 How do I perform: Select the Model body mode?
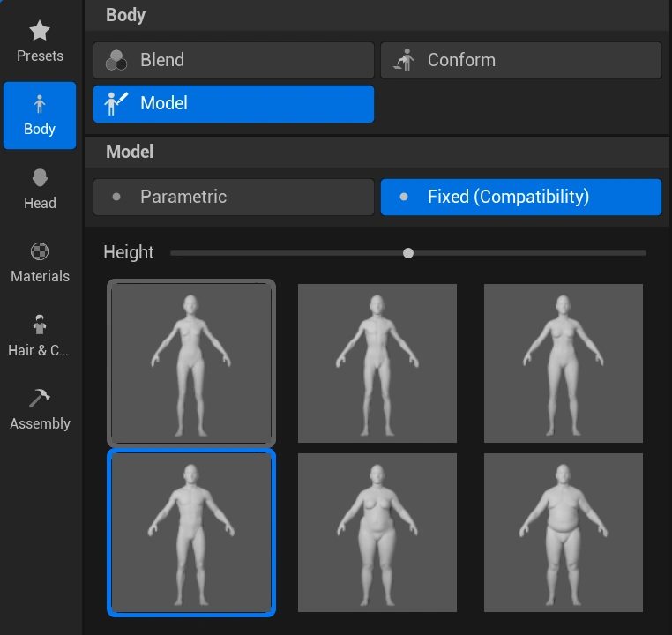pyautogui.click(x=234, y=104)
